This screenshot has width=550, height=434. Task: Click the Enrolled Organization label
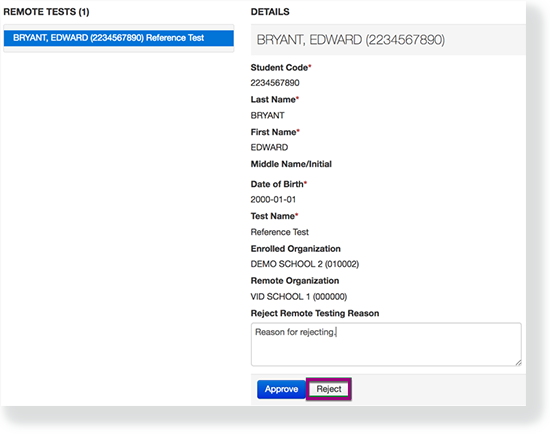295,248
